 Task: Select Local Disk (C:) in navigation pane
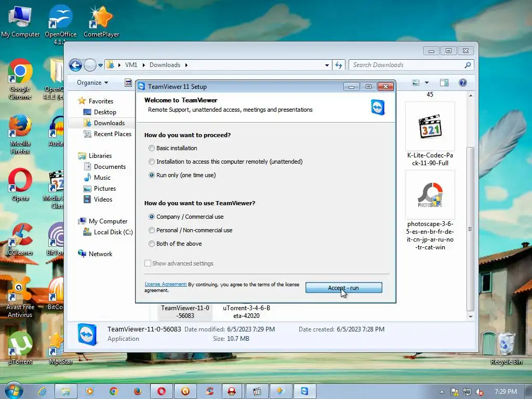pyautogui.click(x=108, y=232)
